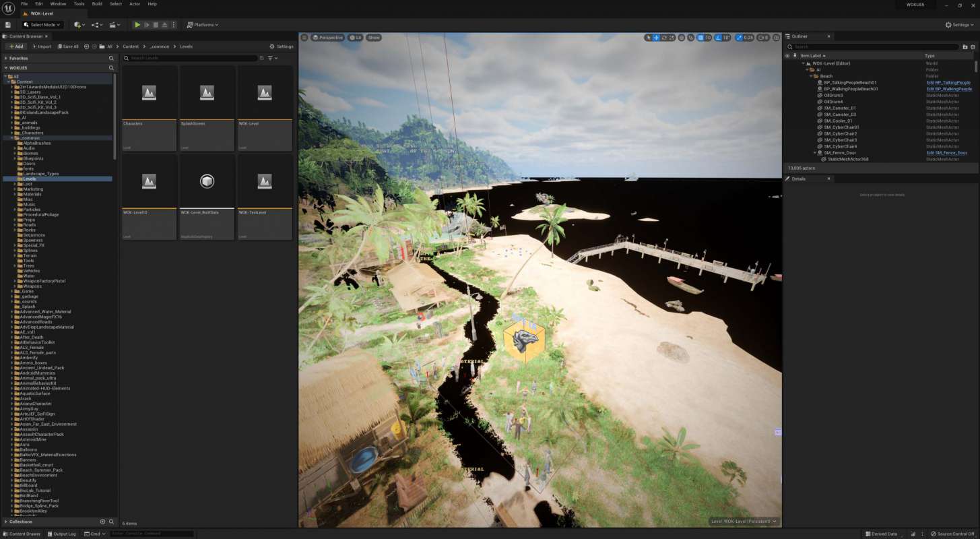Screen dimensions: 980x539
Task: Toggle the world/local coordinate system globe icon
Action: point(682,38)
